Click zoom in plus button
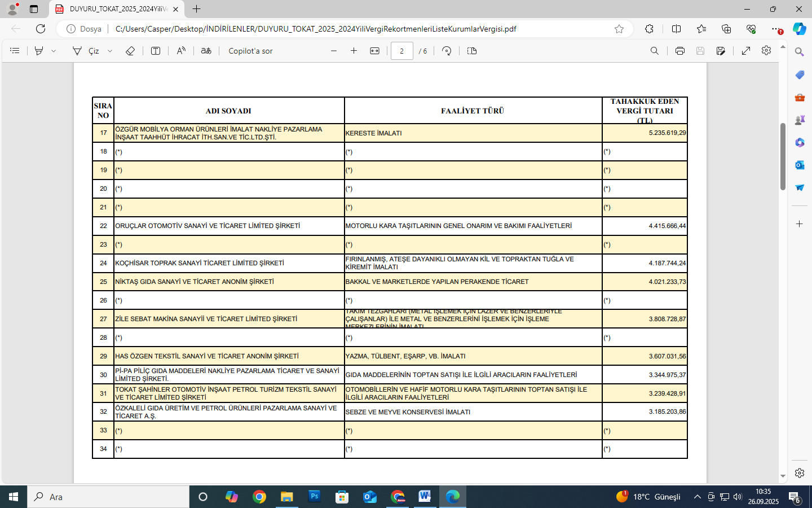The image size is (812, 508). 354,51
